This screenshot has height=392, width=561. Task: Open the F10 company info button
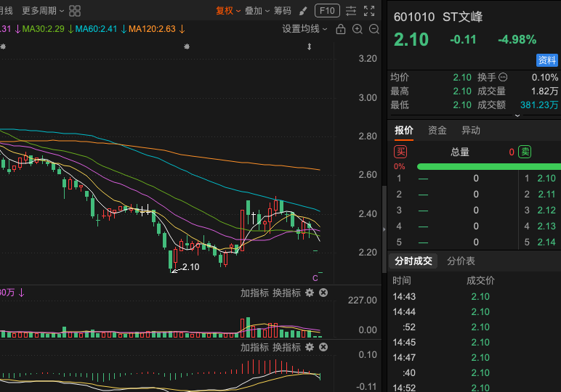[x=327, y=11]
